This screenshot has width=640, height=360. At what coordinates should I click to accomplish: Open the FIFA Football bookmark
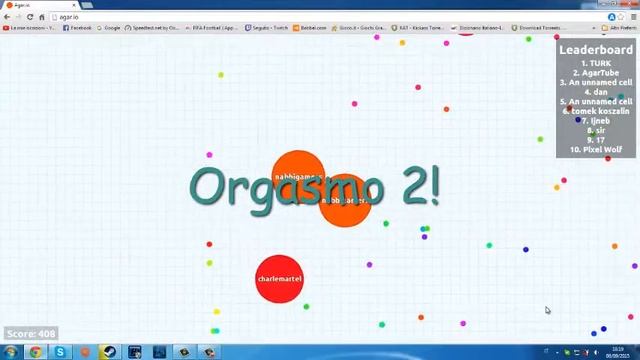(x=211, y=28)
